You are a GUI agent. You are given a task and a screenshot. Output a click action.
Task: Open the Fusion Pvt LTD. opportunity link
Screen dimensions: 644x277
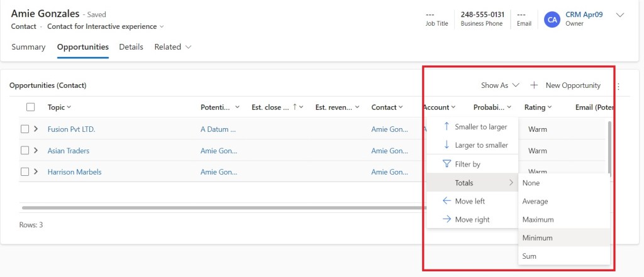click(x=71, y=129)
